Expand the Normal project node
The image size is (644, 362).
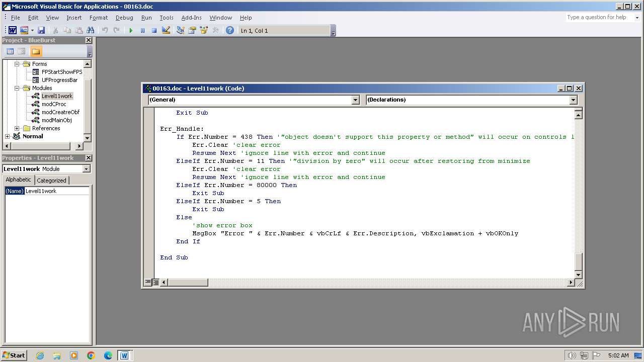7,136
